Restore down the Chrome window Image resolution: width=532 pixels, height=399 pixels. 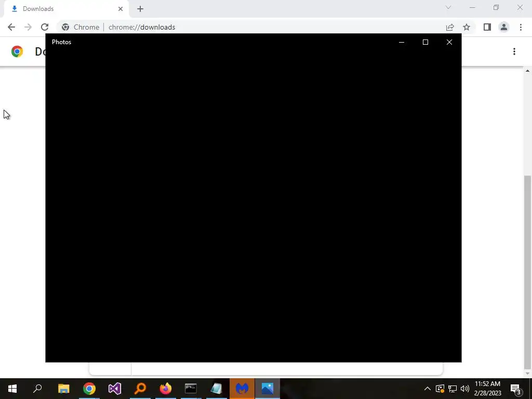496,7
